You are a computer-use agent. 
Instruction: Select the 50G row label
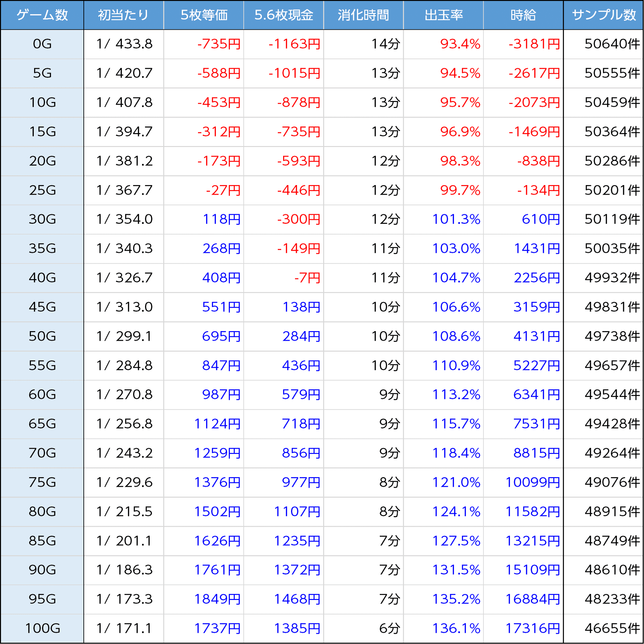tap(42, 336)
